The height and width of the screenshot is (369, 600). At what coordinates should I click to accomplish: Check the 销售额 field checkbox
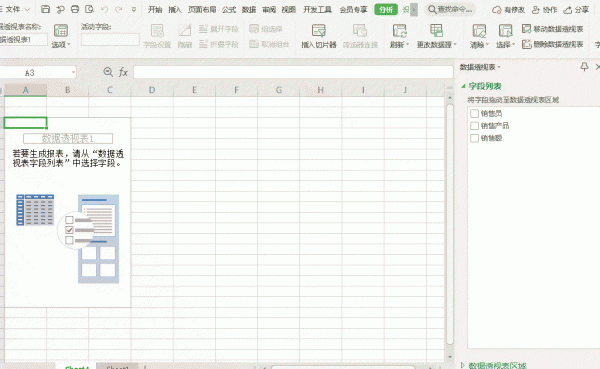tap(474, 138)
